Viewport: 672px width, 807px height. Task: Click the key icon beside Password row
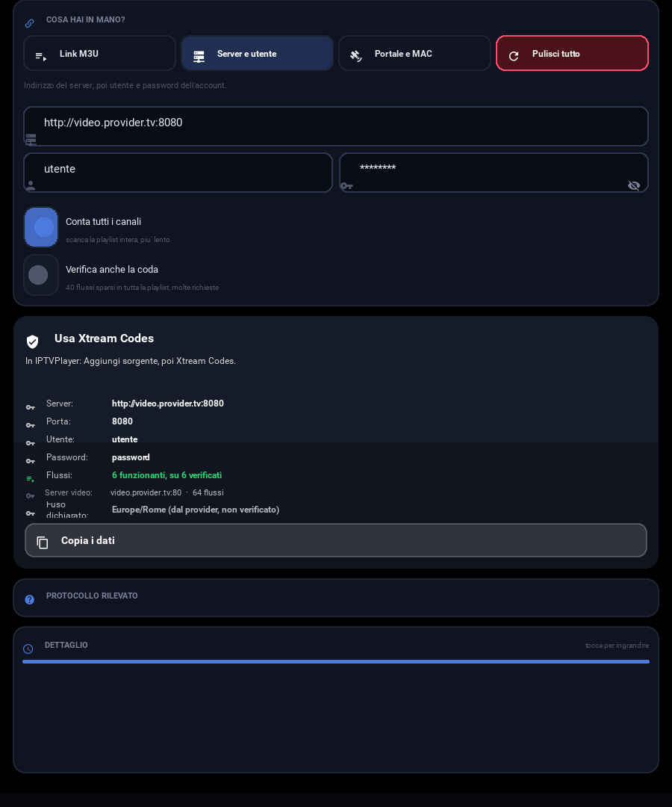click(x=31, y=461)
